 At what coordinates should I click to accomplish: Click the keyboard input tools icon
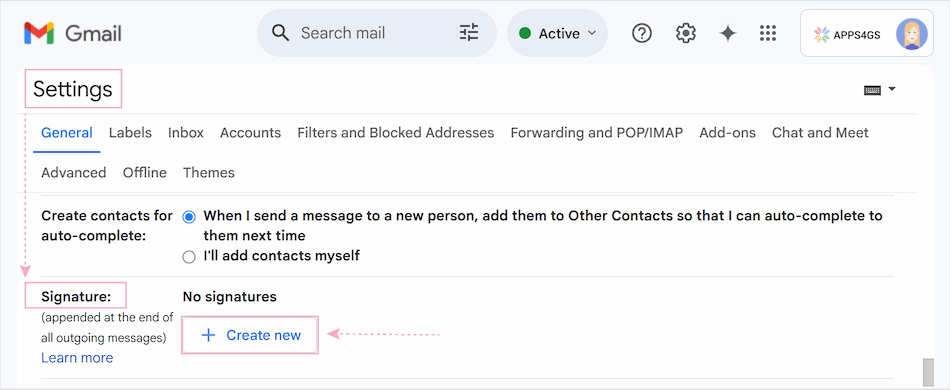pos(872,90)
